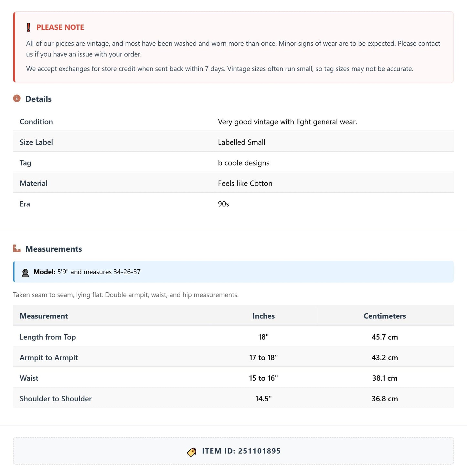Click the Inches column header
The width and height of the screenshot is (467, 476).
[263, 316]
